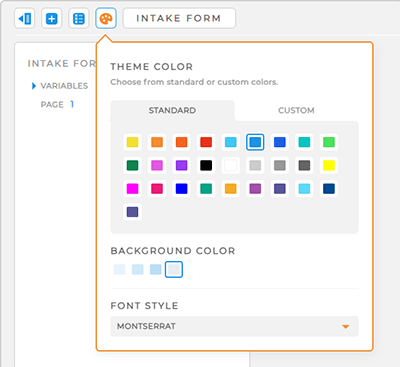The image size is (400, 367).
Task: Choose the palest blue background color swatch
Action: point(119,269)
